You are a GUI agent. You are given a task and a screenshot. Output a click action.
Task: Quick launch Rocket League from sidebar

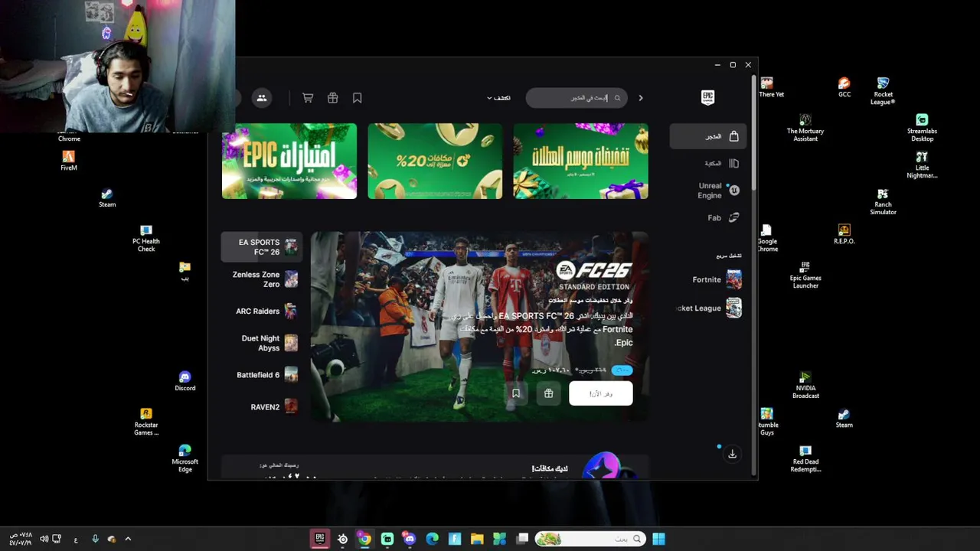click(x=710, y=308)
